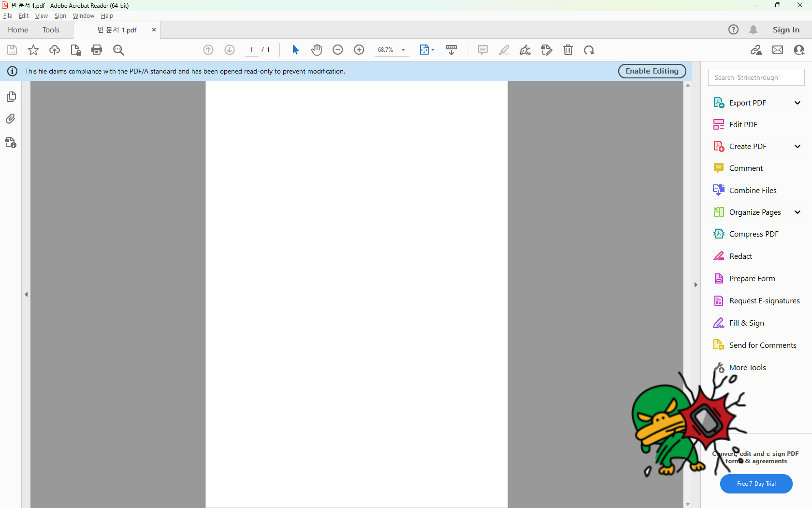Expand the Export PDF options

coord(797,103)
